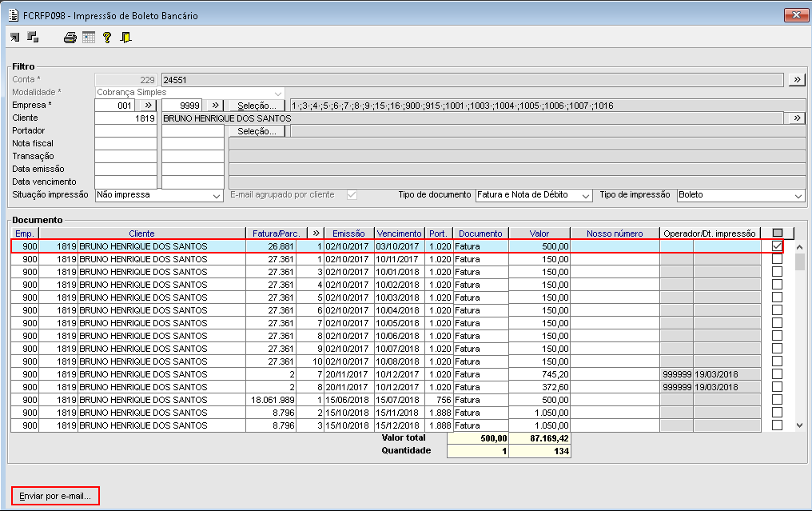The image size is (812, 511).
Task: Click the Valor column header
Action: point(539,234)
